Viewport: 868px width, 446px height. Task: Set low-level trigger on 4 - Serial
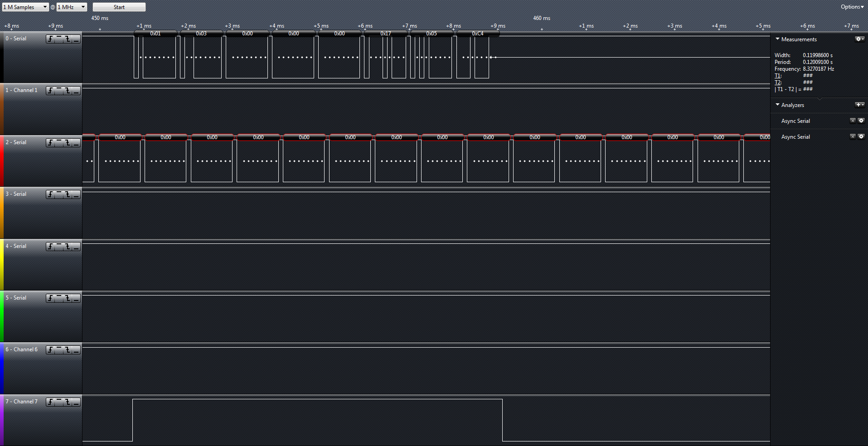76,247
